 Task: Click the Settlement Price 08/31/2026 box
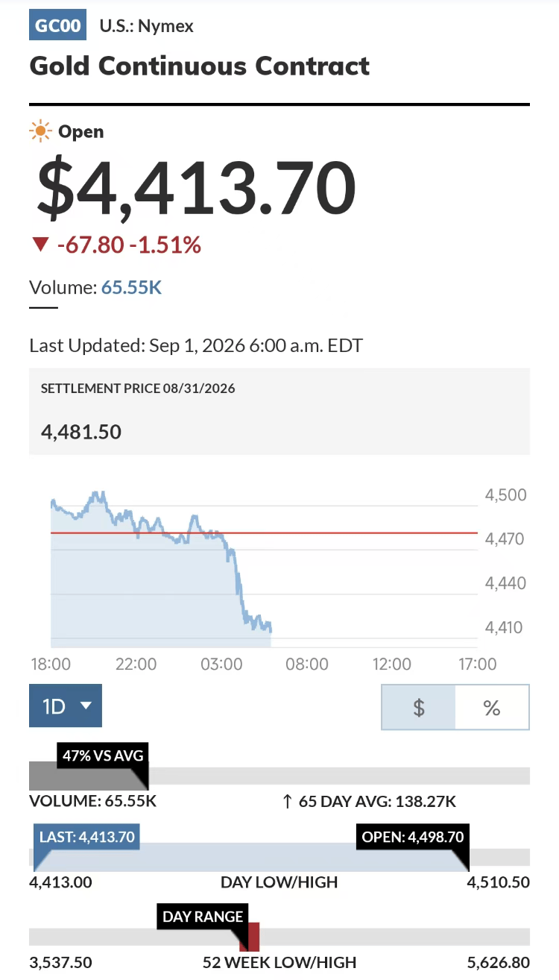(279, 411)
